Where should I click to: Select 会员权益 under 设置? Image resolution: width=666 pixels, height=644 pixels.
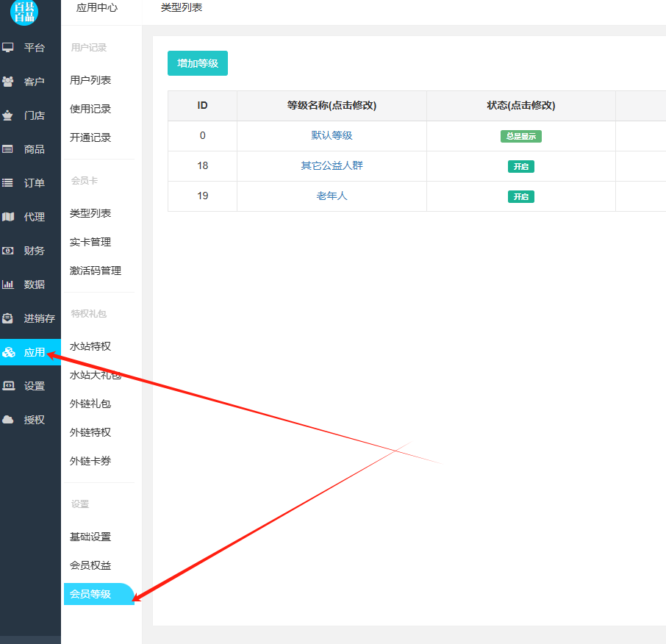[90, 565]
